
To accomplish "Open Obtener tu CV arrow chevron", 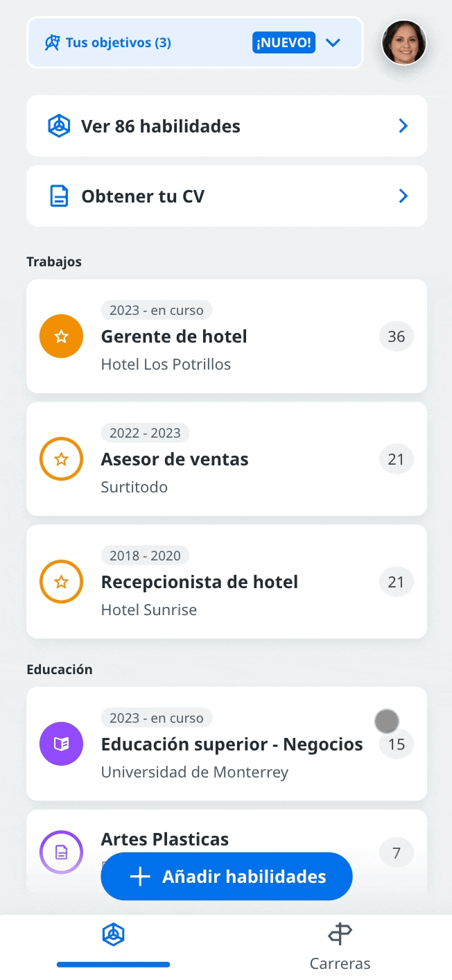I will point(403,196).
